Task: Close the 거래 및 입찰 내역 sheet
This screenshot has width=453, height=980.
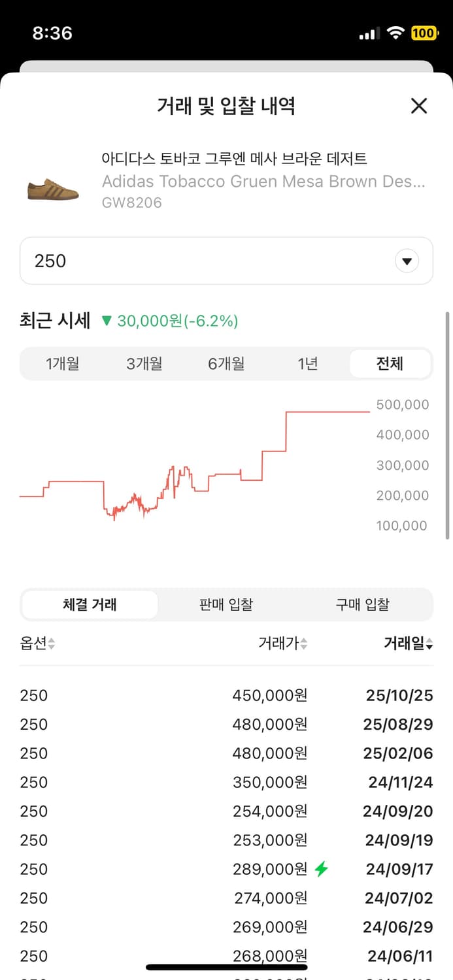Action: [x=419, y=106]
